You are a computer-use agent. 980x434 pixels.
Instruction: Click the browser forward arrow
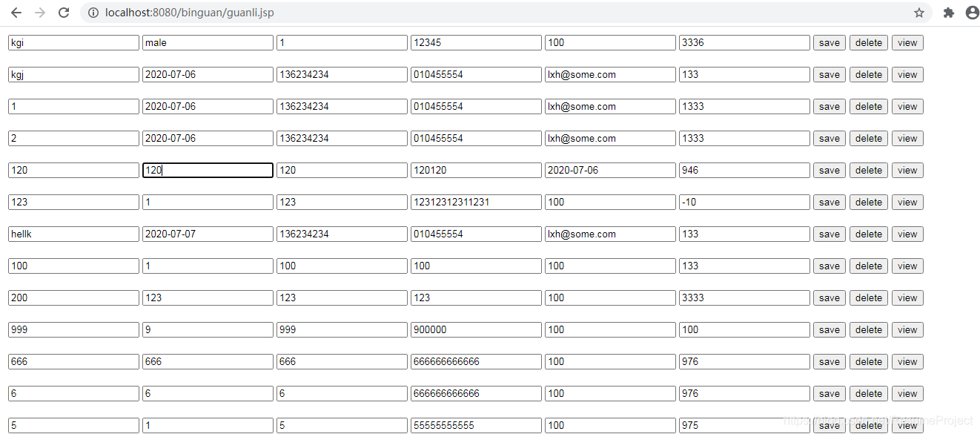[x=40, y=13]
